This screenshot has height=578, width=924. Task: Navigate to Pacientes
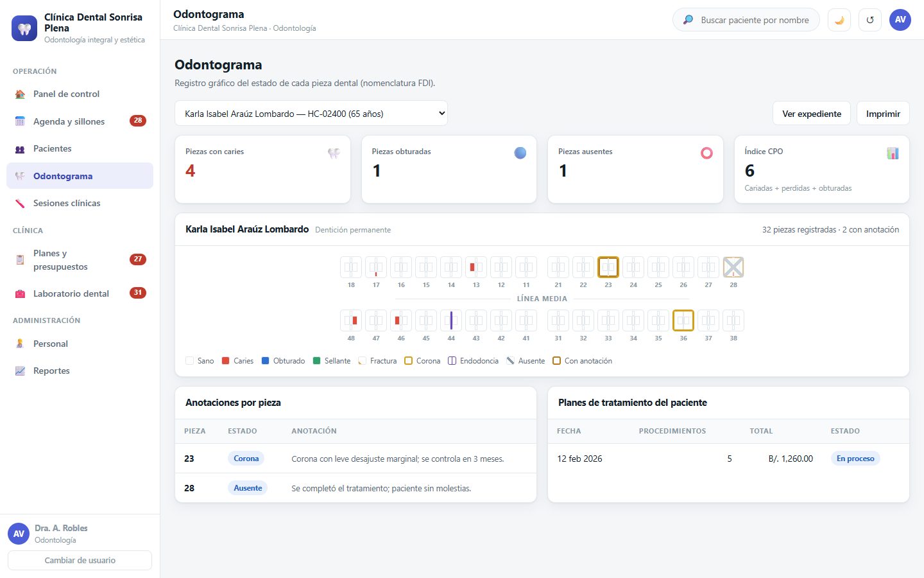click(x=80, y=148)
